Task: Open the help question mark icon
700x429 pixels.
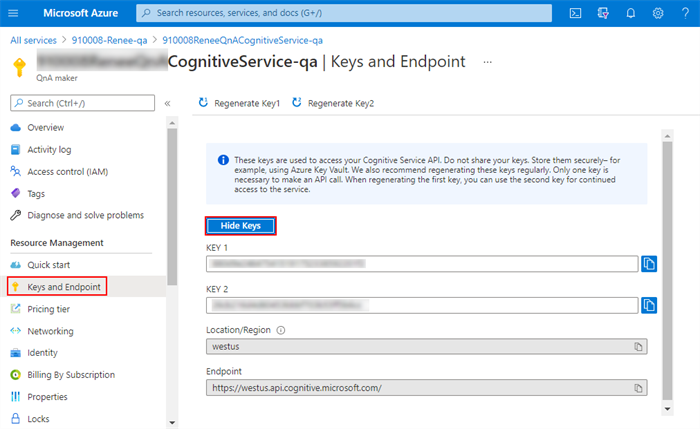Action: [x=685, y=13]
